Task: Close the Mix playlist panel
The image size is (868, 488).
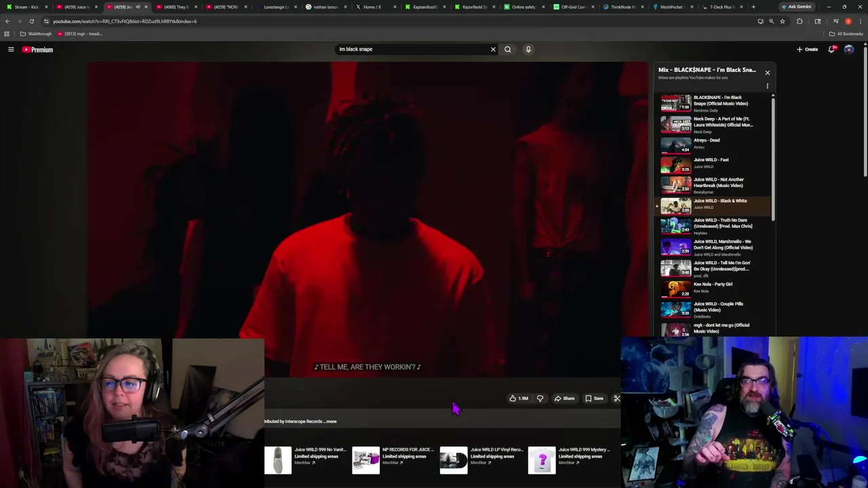Action: (767, 73)
